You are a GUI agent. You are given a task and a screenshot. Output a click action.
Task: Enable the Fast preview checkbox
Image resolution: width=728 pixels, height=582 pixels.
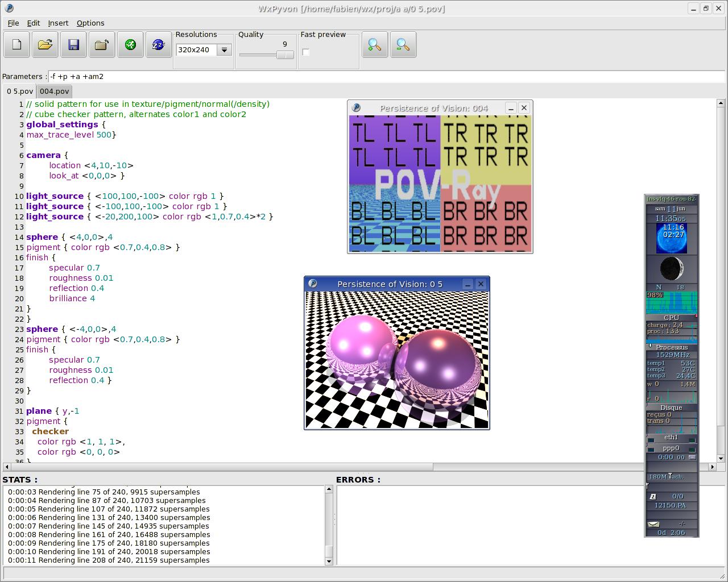[x=306, y=52]
